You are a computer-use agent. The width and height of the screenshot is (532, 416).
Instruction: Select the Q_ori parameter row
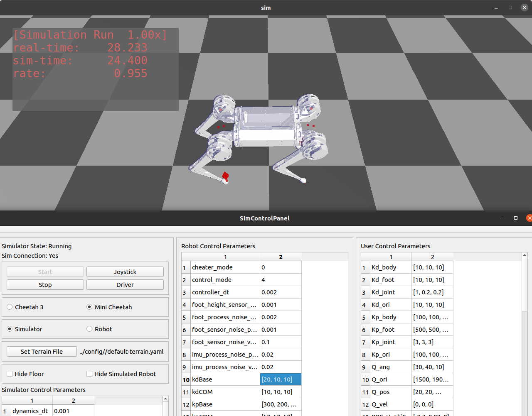[x=390, y=379]
